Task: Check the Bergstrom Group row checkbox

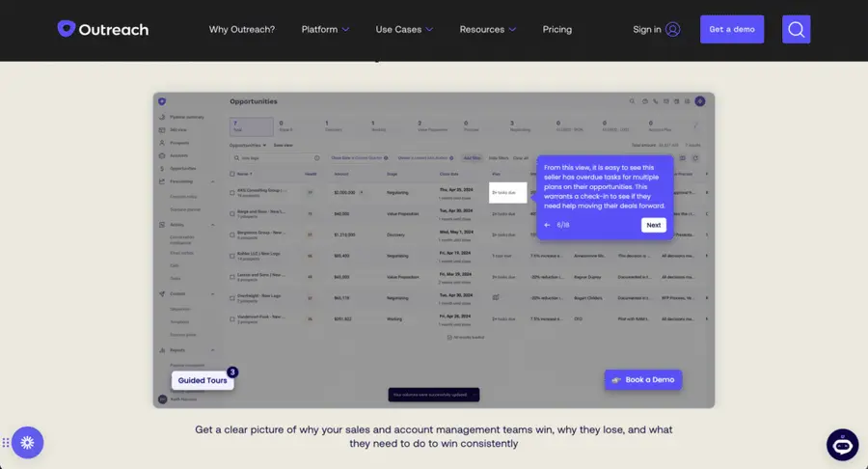Action: pyautogui.click(x=231, y=234)
